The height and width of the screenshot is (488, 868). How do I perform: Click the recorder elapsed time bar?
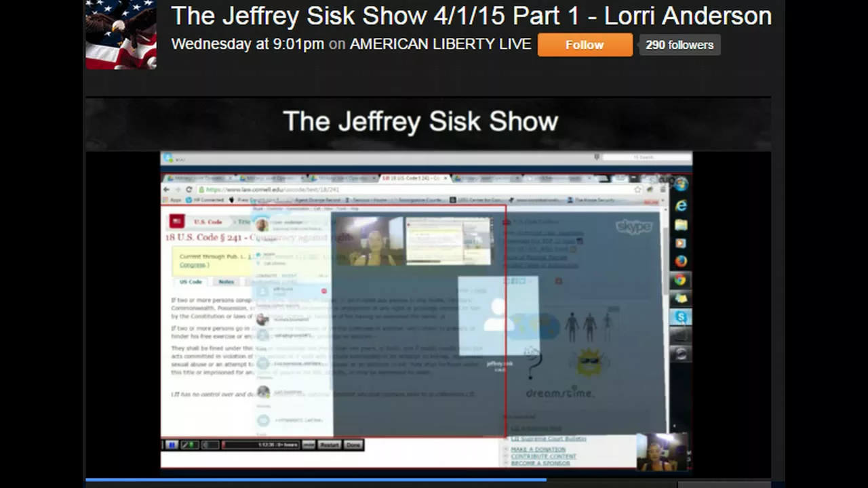[261, 445]
